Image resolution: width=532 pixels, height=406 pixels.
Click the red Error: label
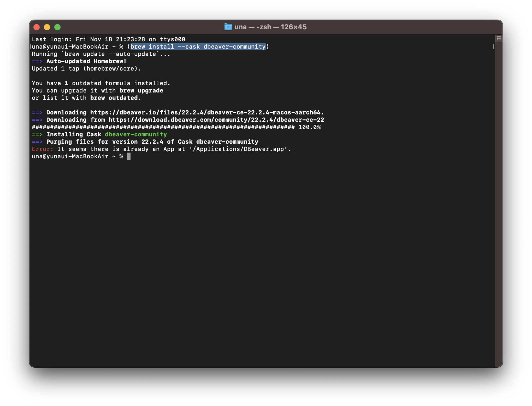43,149
